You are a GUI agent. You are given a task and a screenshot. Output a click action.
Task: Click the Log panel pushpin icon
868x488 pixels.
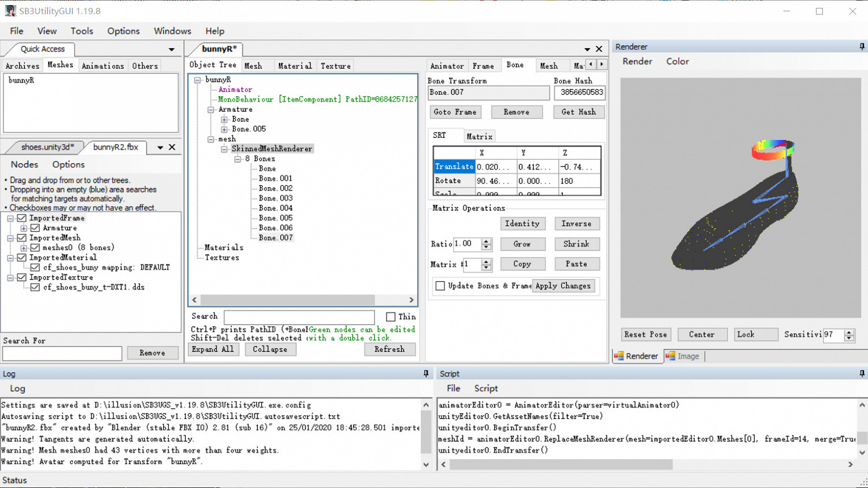pyautogui.click(x=426, y=374)
